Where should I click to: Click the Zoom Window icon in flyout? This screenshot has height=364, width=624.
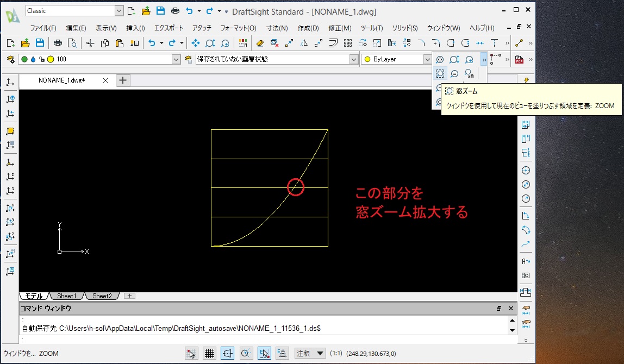(x=440, y=73)
